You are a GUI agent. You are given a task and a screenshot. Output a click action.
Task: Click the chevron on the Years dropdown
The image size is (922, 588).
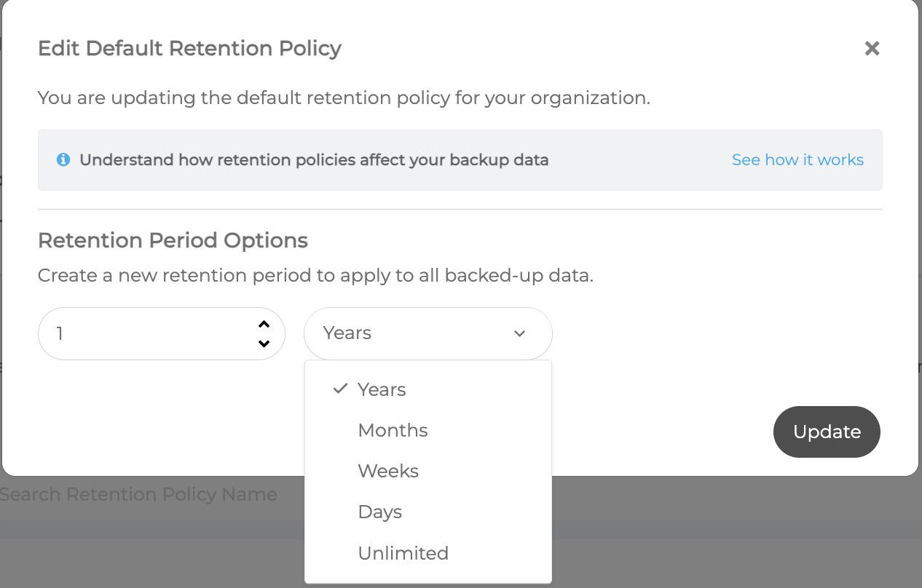tap(519, 333)
